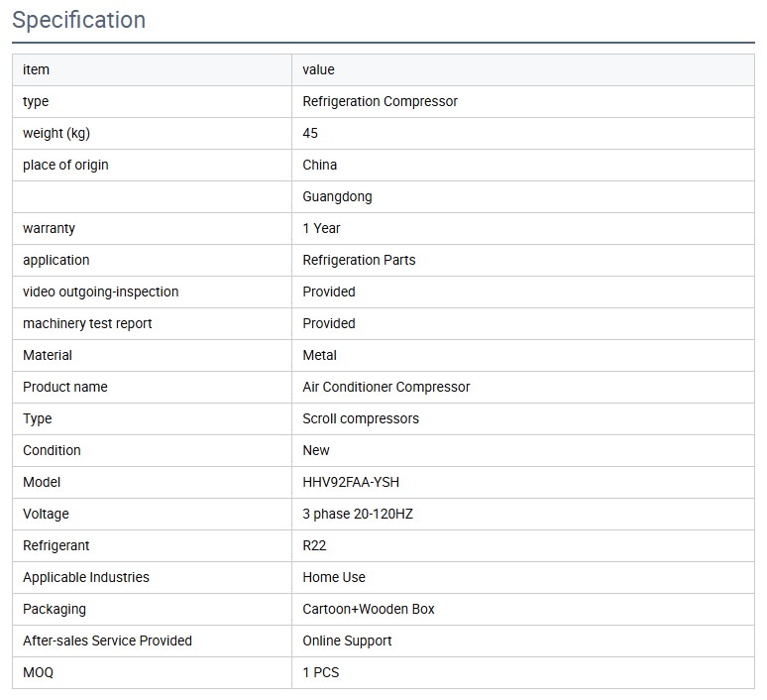Click the machinery test report label
This screenshot has width=767, height=700.
coord(87,323)
